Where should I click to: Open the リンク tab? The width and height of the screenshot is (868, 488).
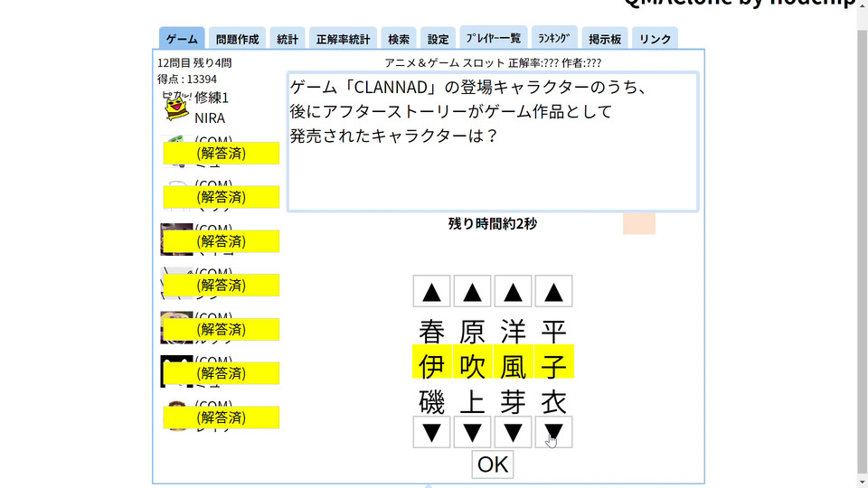[x=655, y=38]
